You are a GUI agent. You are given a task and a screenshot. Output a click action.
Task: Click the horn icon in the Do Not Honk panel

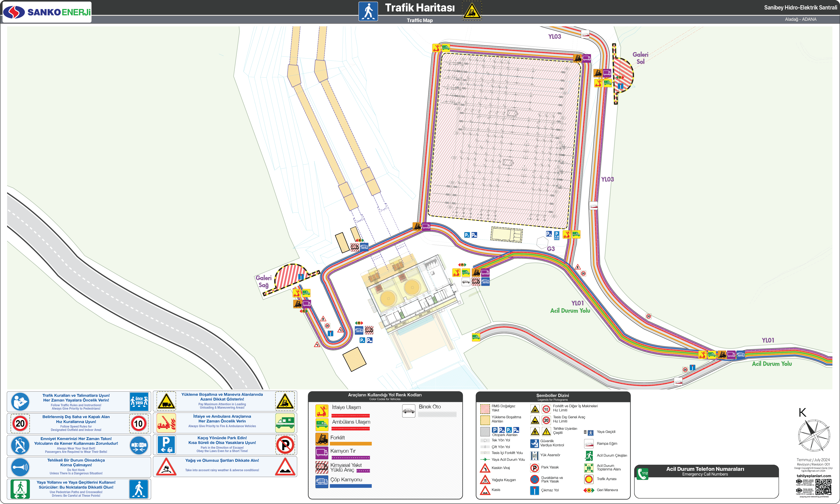point(20,467)
